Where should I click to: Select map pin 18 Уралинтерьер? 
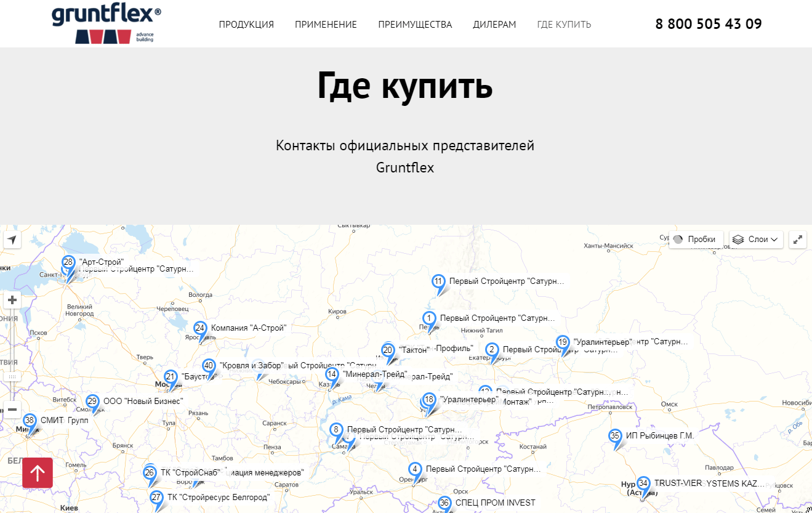pos(429,400)
